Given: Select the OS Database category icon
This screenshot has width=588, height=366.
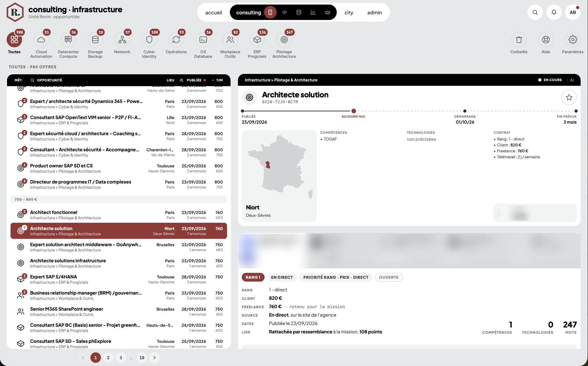Looking at the screenshot, I should [x=203, y=39].
